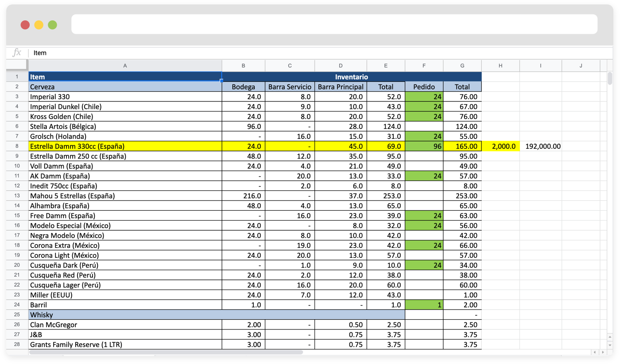Image resolution: width=620 pixels, height=364 pixels.
Task: Click the scroll-right arrow at bottom right
Action: (602, 352)
